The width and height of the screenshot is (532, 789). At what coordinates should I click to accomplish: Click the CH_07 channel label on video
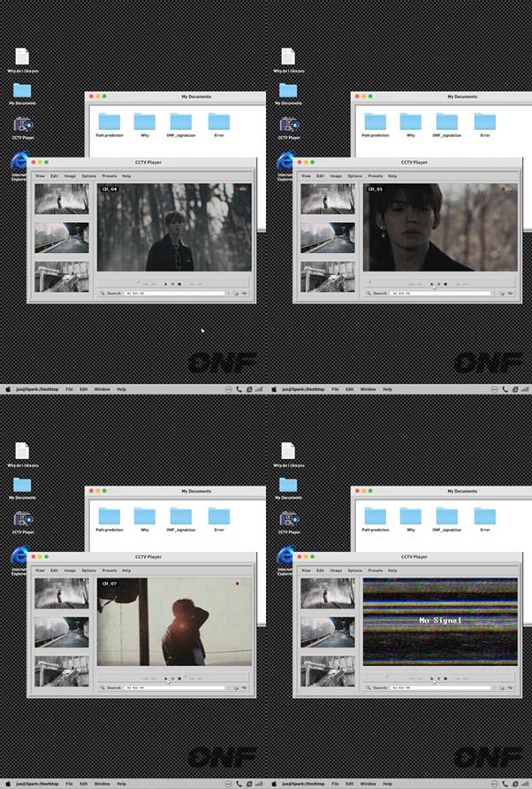pos(109,584)
